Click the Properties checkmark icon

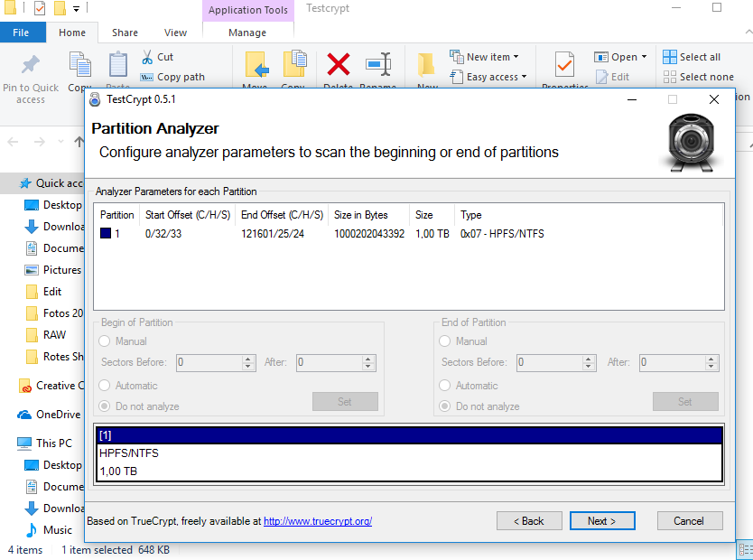[x=565, y=64]
